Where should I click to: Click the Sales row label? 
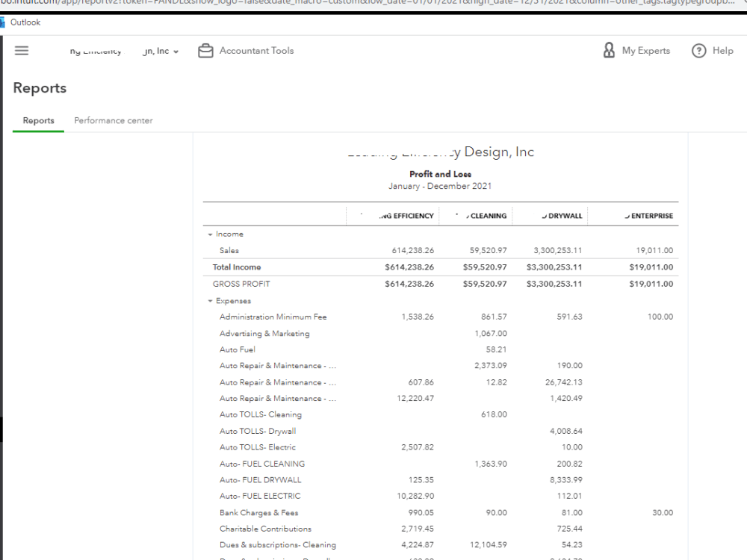(229, 250)
